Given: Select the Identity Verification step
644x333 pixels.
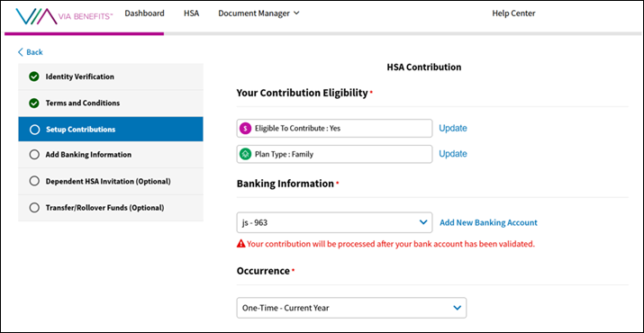Looking at the screenshot, I should [111, 76].
